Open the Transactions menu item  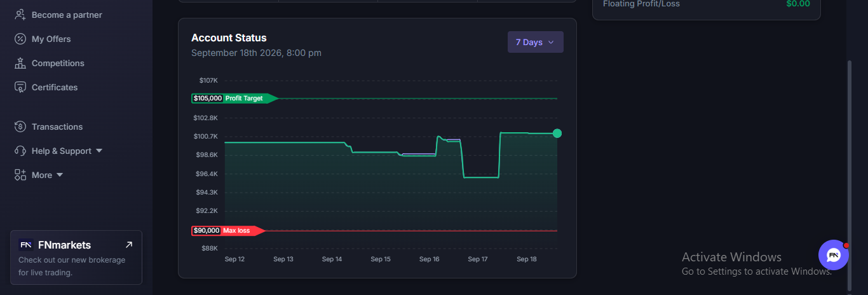point(57,127)
